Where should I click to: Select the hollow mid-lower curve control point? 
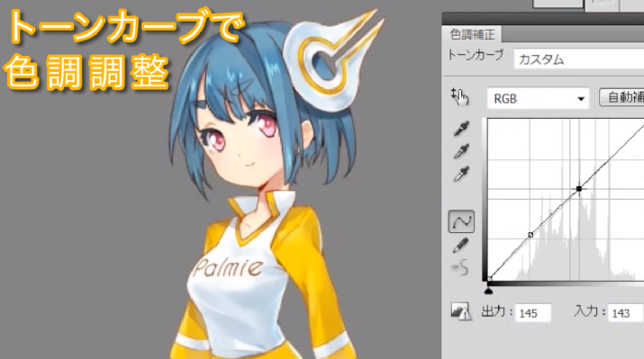tap(531, 235)
